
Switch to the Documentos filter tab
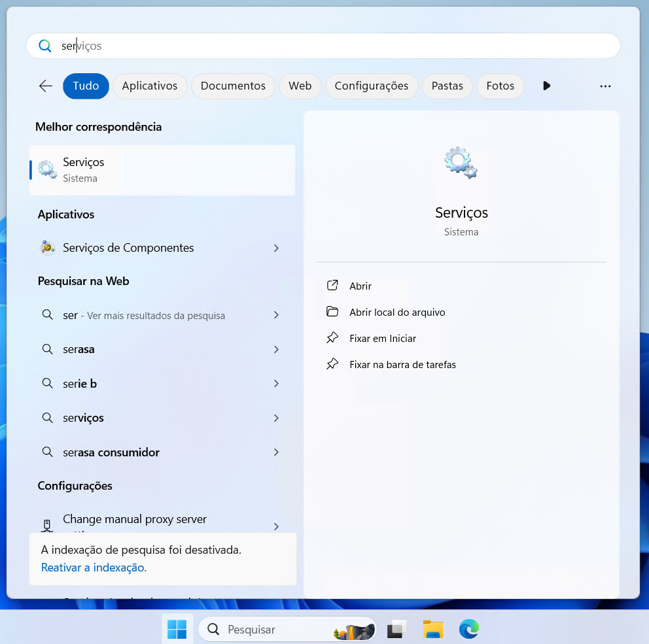click(233, 86)
